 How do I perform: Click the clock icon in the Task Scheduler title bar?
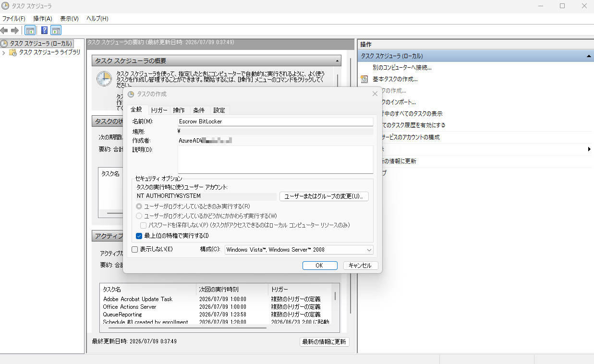pos(5,6)
